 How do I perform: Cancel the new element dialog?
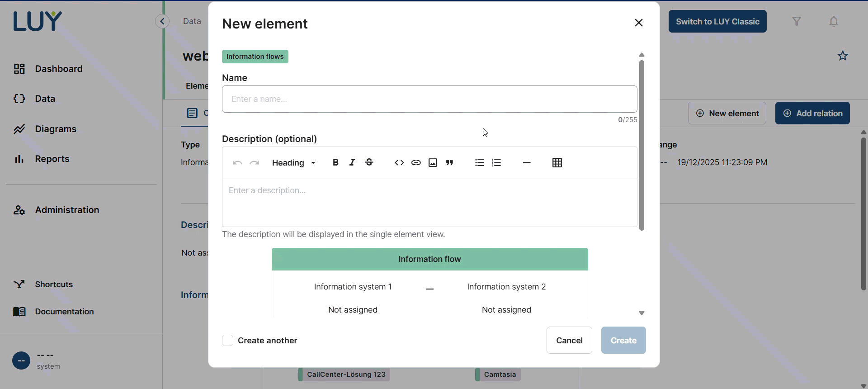(x=569, y=341)
